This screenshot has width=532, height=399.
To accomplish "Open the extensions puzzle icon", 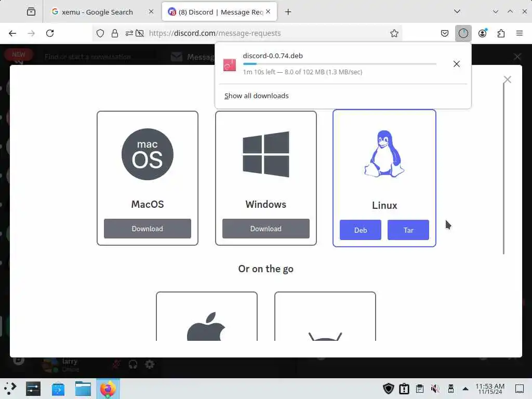I will click(501, 33).
